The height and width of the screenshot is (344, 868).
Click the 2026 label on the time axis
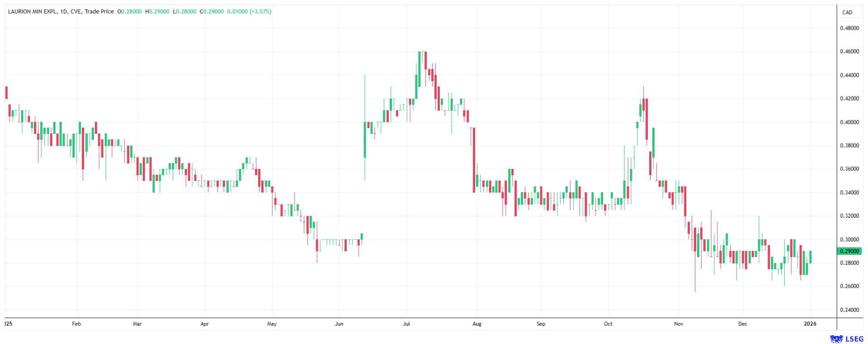click(810, 324)
